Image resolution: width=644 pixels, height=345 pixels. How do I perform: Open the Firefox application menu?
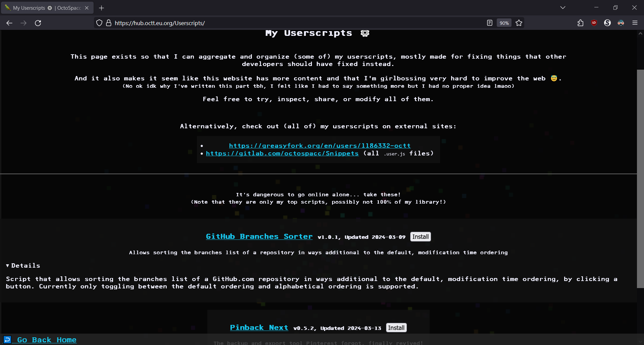(x=635, y=23)
